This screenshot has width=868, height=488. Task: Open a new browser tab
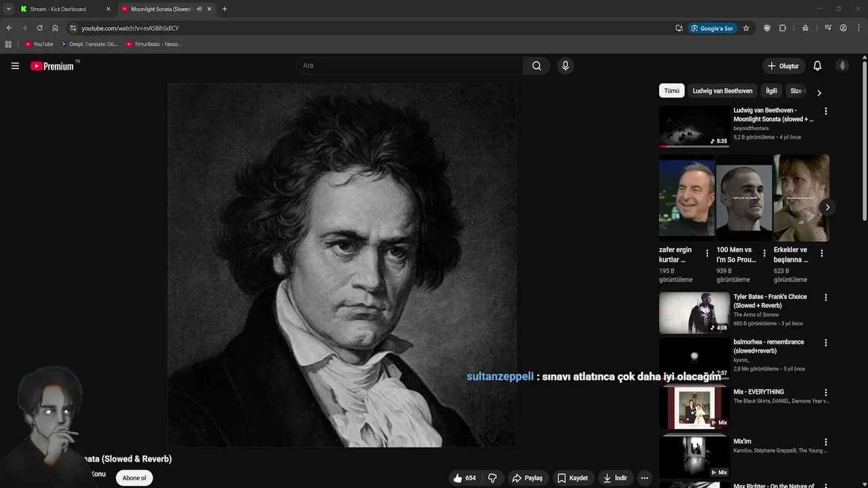224,9
